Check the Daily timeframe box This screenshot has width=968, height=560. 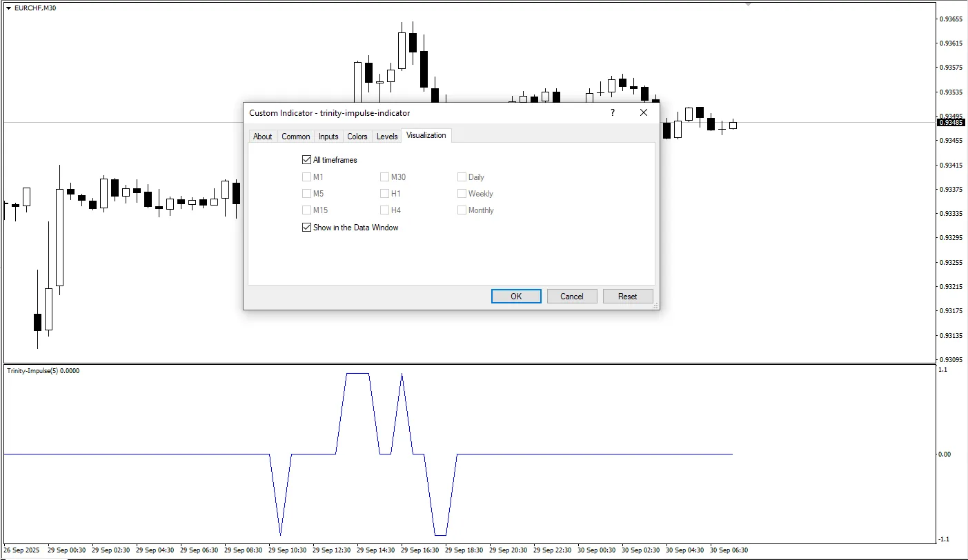[462, 177]
